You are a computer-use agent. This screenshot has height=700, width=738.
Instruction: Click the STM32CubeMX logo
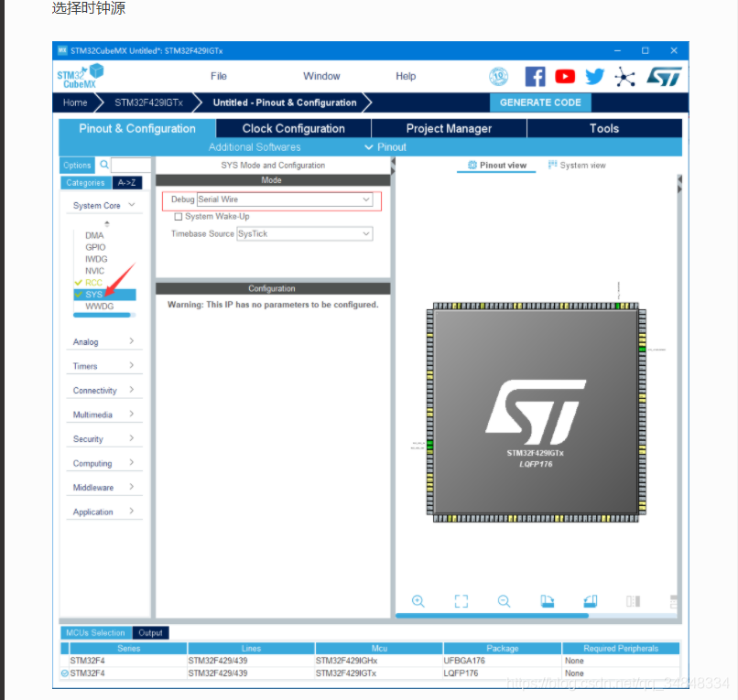coord(80,76)
